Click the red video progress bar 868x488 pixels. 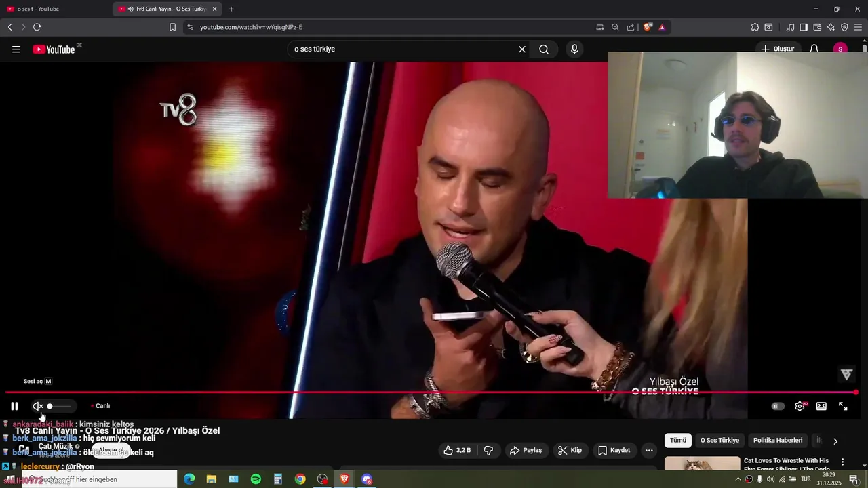tap(431, 392)
